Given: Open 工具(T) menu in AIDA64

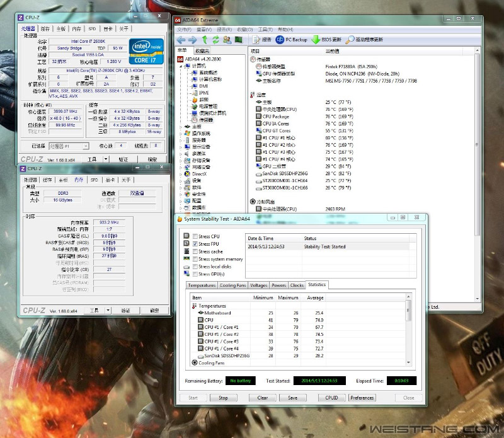Looking at the screenshot, I should coord(265,30).
